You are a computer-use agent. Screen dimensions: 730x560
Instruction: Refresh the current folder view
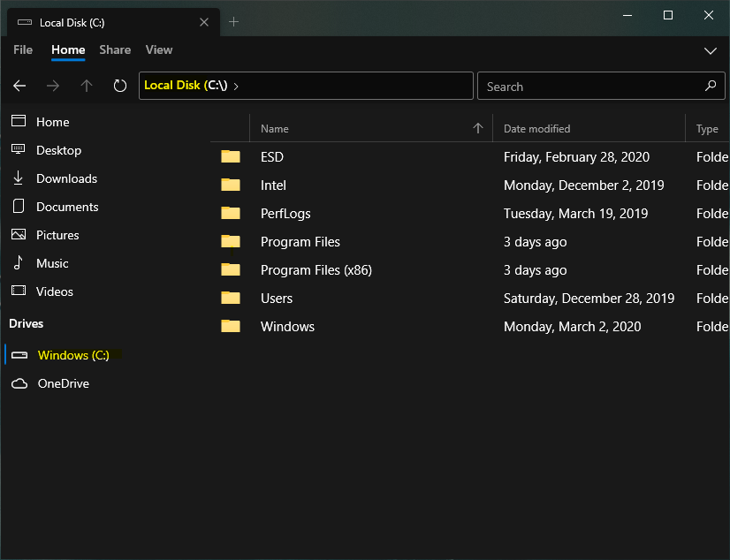(120, 86)
